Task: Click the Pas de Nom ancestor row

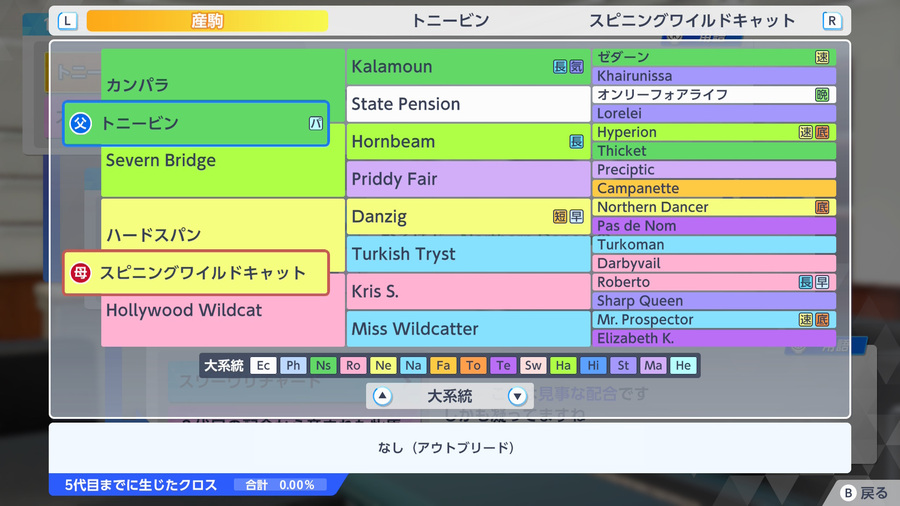Action: point(713,226)
